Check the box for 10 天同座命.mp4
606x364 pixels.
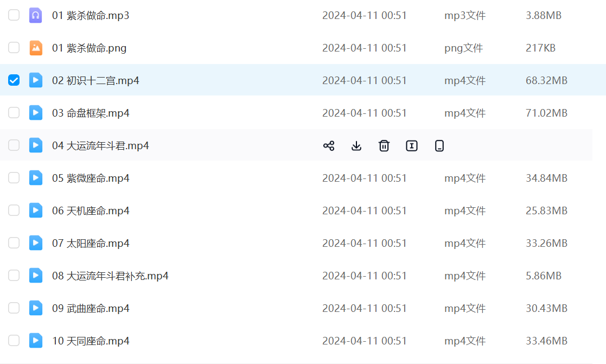(x=14, y=341)
